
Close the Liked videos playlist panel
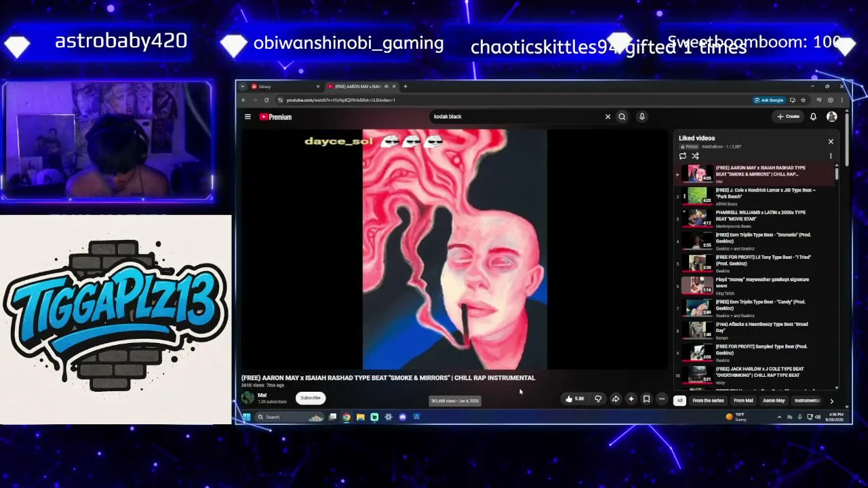831,142
